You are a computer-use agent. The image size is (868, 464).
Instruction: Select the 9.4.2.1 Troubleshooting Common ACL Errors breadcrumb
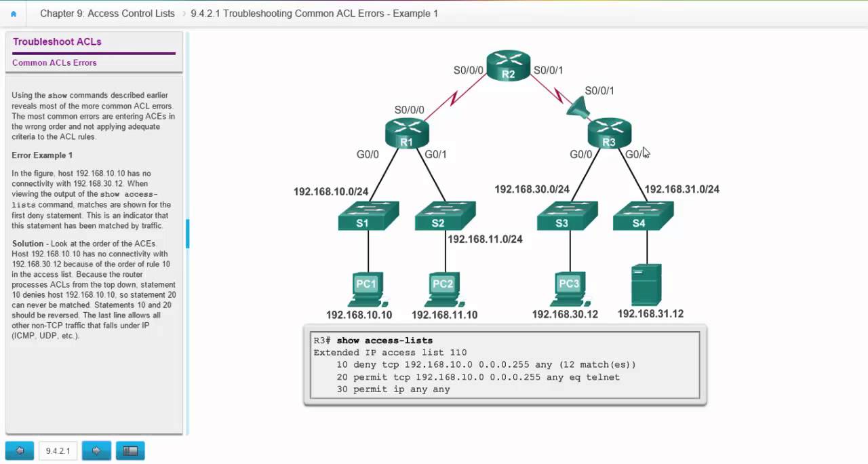[x=314, y=14]
